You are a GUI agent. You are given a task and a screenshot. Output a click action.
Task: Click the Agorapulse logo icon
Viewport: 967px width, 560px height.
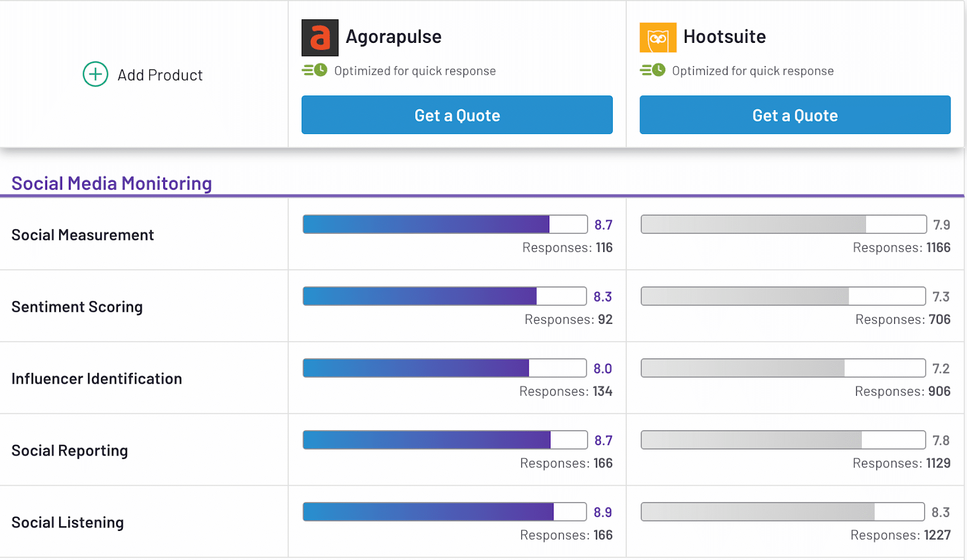320,37
